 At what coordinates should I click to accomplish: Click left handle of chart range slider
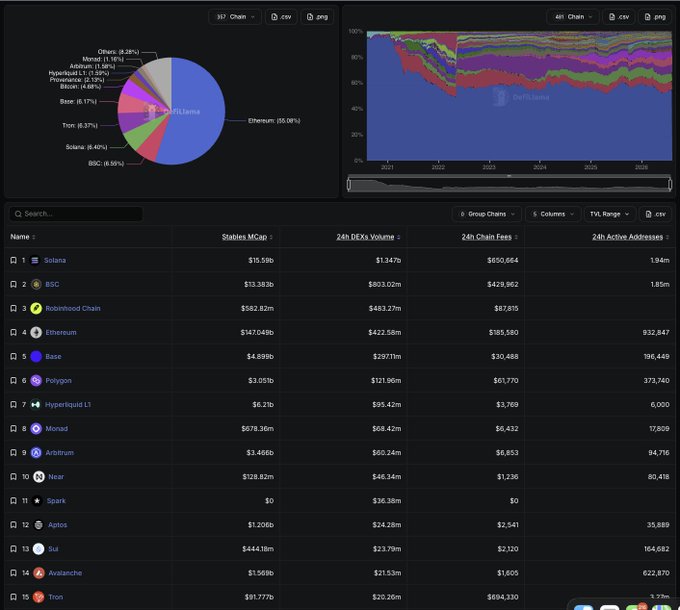pyautogui.click(x=349, y=184)
